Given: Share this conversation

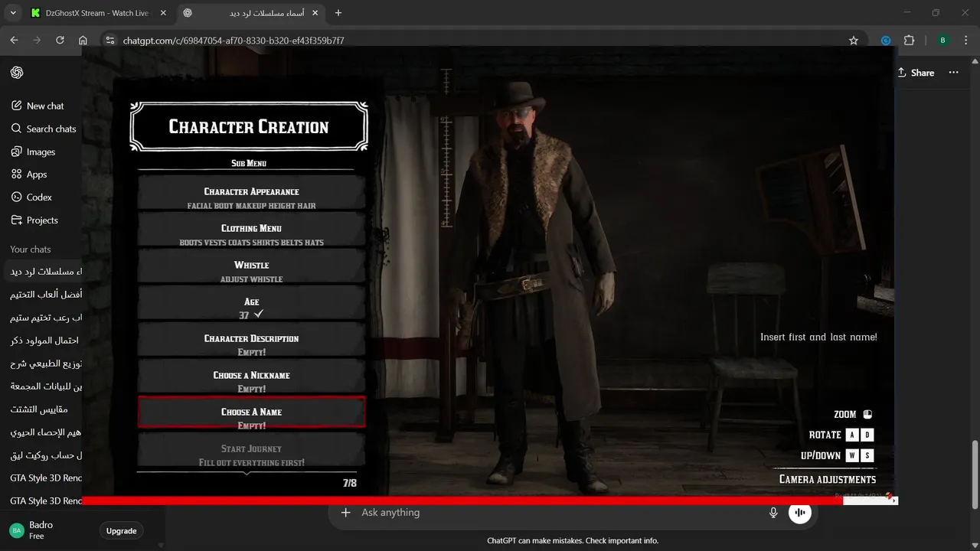Looking at the screenshot, I should point(916,73).
